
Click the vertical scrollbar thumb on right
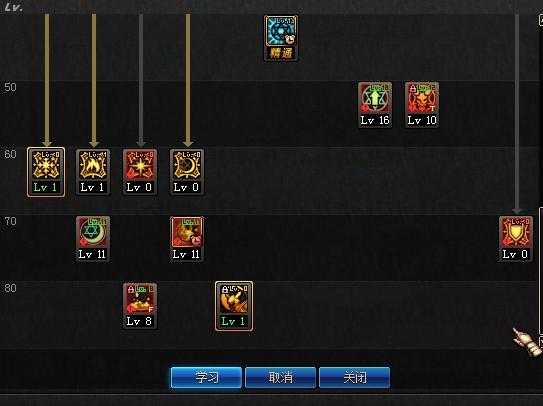[541, 270]
